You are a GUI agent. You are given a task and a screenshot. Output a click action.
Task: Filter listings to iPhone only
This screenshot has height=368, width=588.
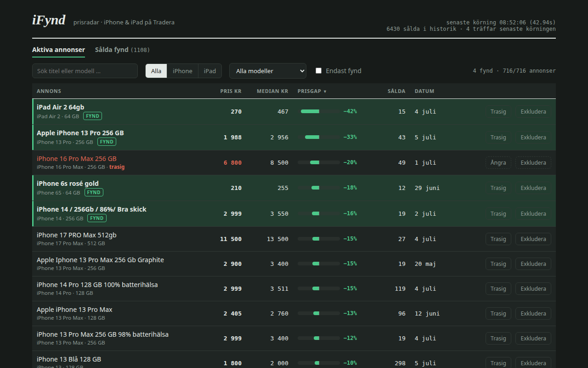182,71
